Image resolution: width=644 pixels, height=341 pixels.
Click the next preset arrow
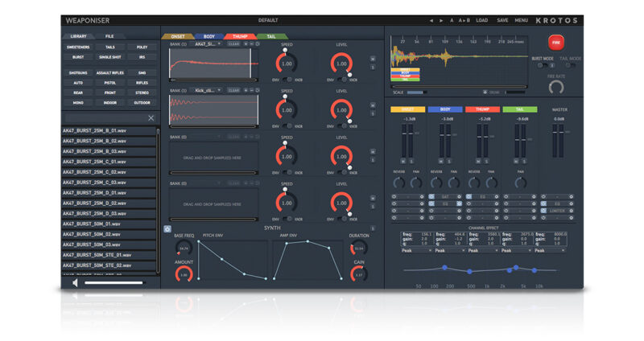tap(440, 20)
